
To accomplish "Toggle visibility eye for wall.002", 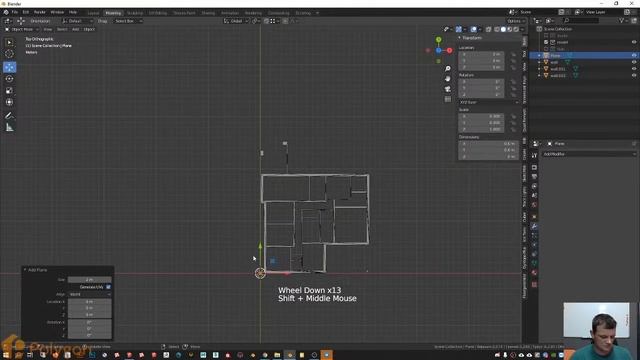I will click(x=634, y=76).
